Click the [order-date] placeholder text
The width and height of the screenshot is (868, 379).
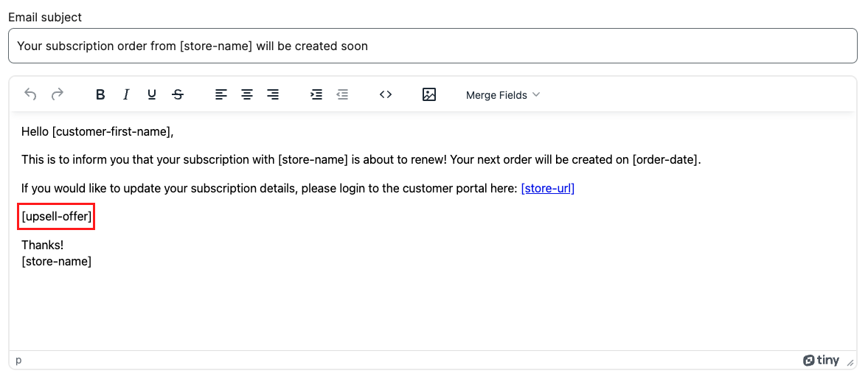[666, 160]
